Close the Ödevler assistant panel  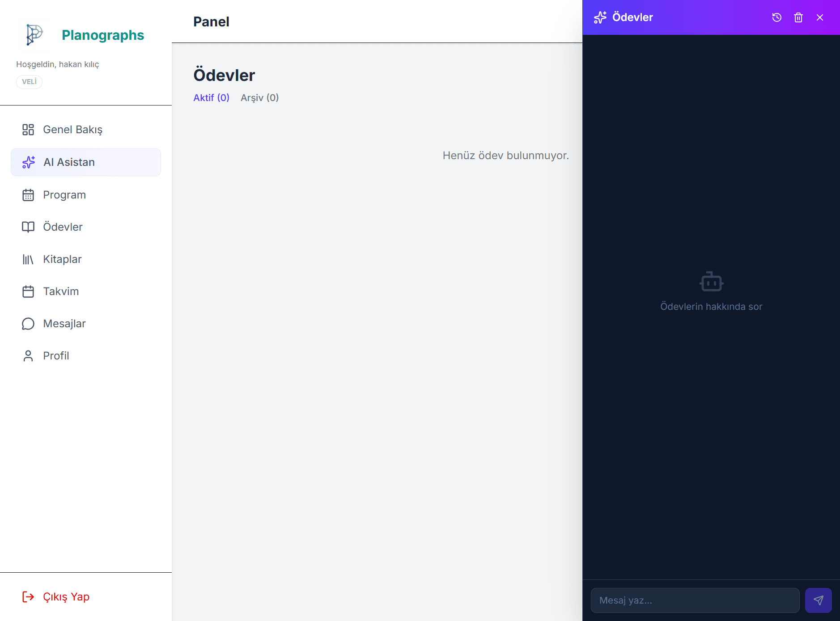pos(819,17)
